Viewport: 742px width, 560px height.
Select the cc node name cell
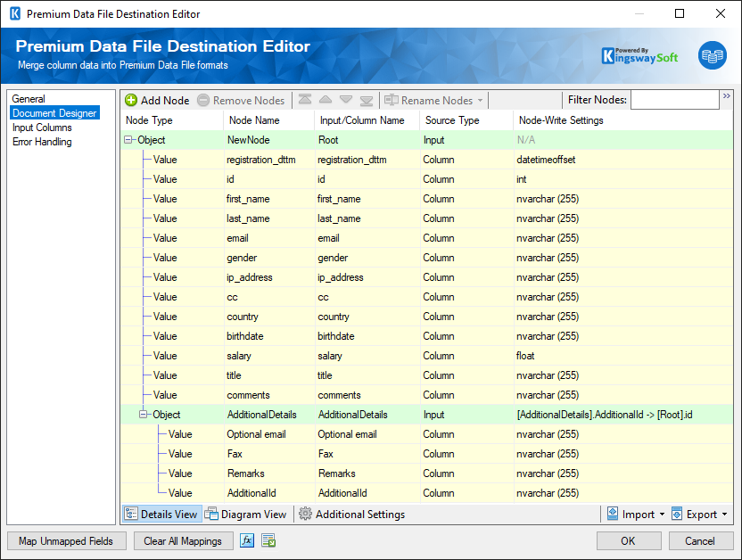[x=268, y=297]
